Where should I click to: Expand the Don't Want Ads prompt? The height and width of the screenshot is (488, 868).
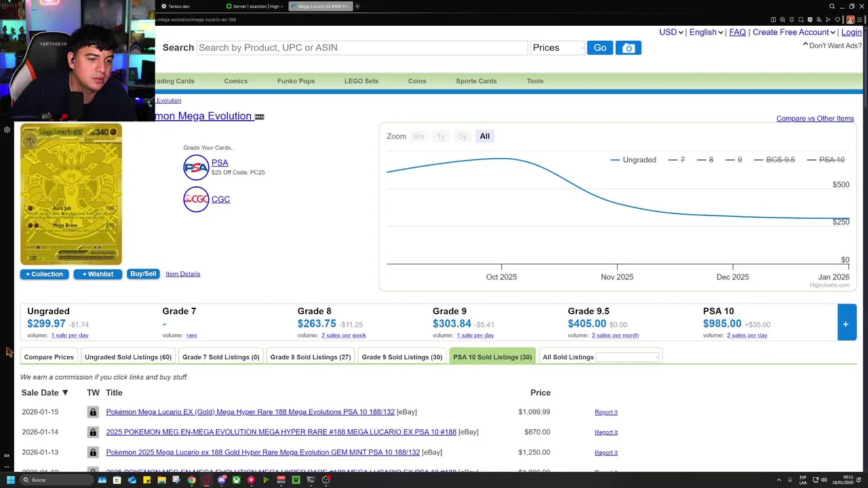click(832, 45)
